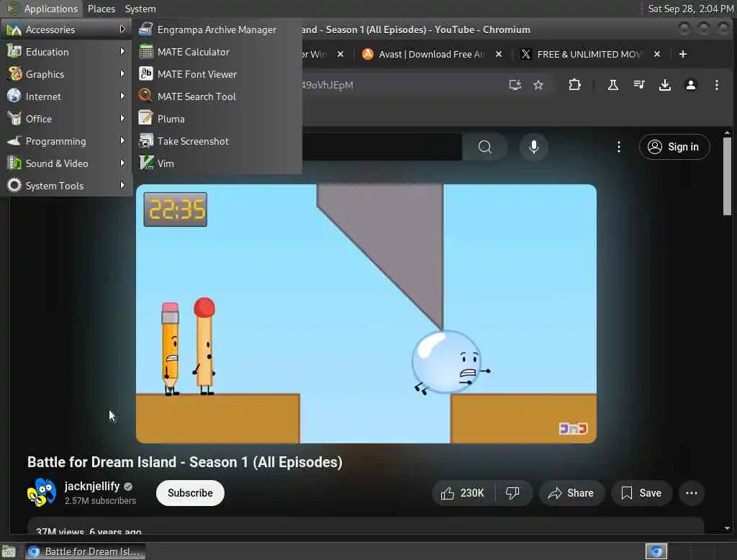Open the Places menu
Screen dimensions: 737x560
[101, 9]
